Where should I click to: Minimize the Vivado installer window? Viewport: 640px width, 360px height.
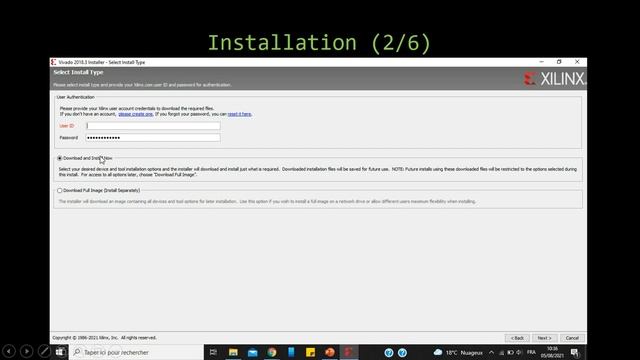(x=541, y=62)
